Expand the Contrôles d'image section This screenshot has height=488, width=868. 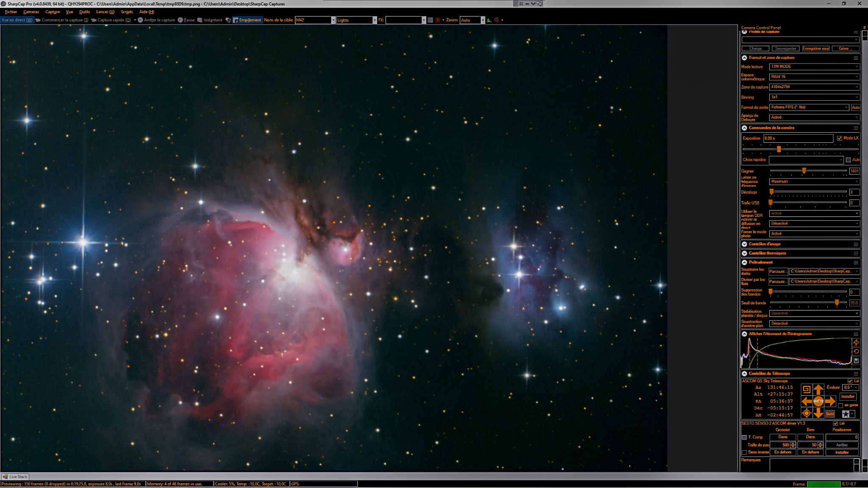pos(744,244)
